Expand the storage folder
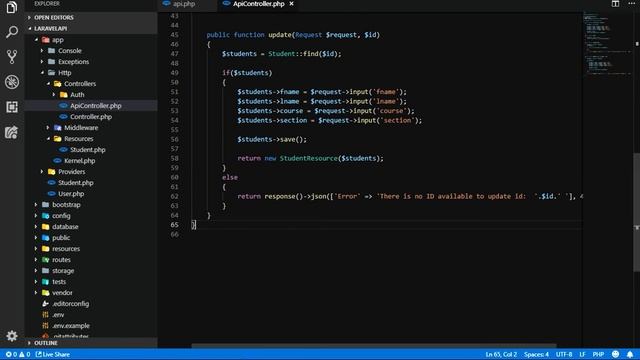The image size is (640, 360). (63, 271)
